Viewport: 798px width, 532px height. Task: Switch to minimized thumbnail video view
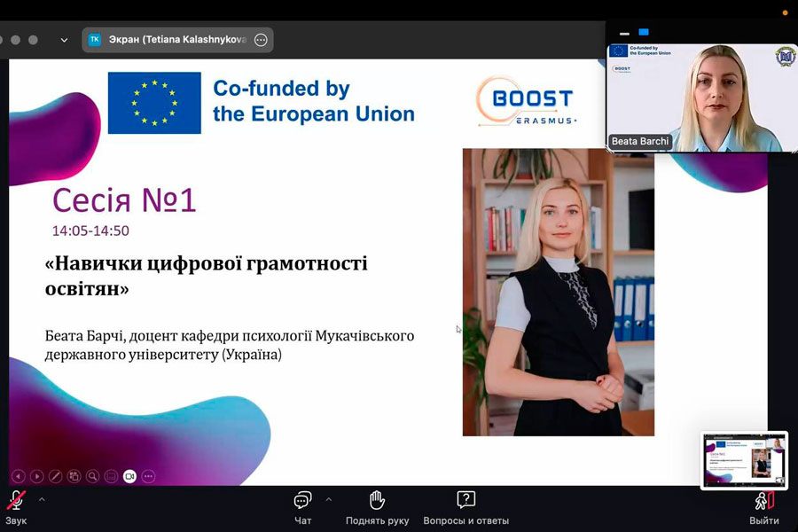624,33
